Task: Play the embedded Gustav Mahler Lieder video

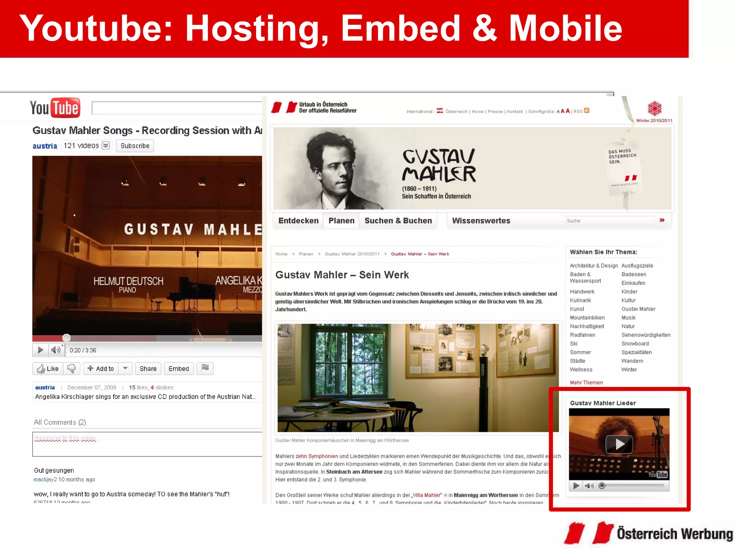Action: pos(619,444)
